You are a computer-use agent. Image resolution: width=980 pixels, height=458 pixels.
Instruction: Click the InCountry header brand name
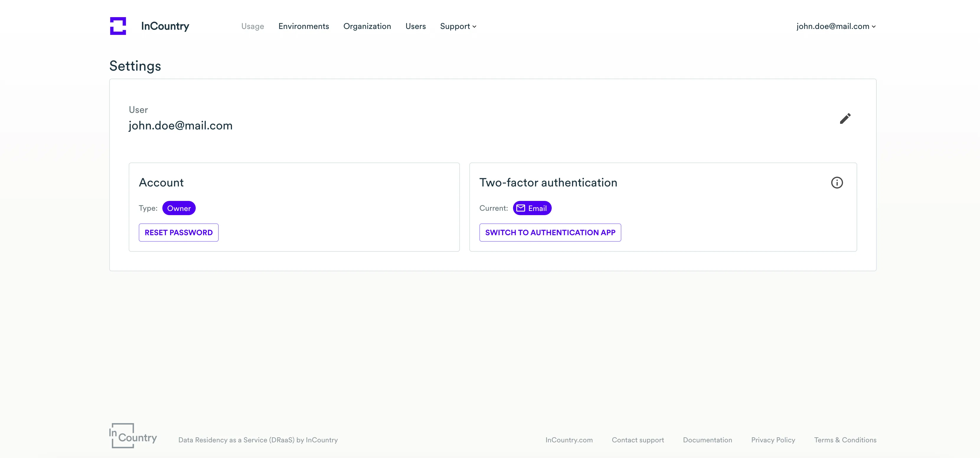point(165,26)
